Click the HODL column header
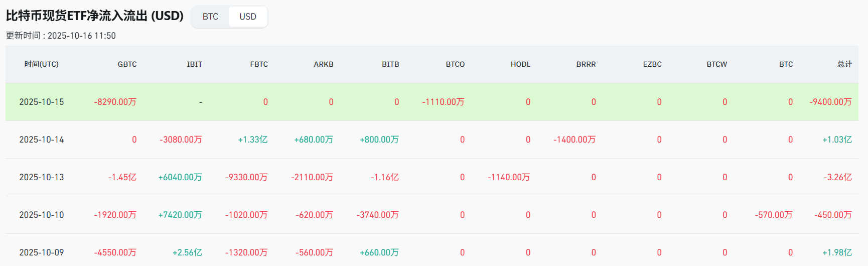 520,64
